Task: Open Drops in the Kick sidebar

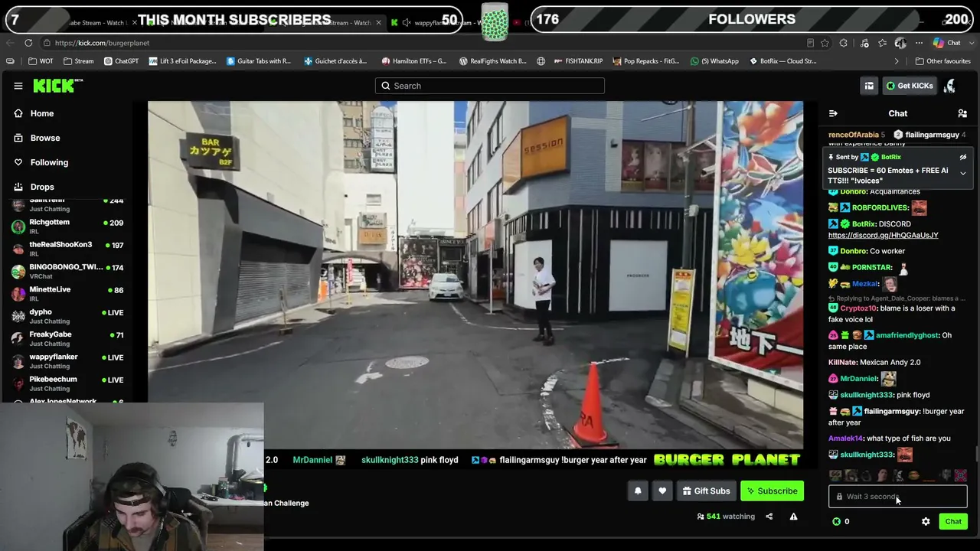Action: 42,187
